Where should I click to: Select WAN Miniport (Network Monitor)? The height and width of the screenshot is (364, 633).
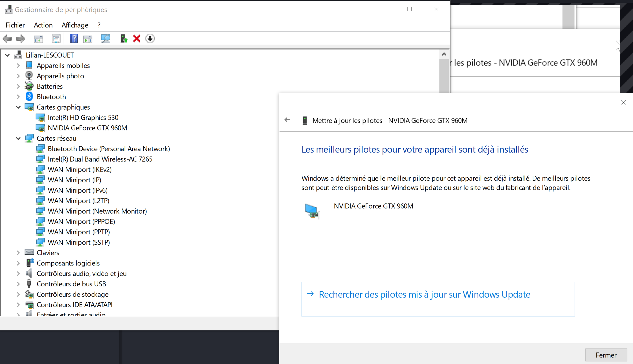coord(97,211)
